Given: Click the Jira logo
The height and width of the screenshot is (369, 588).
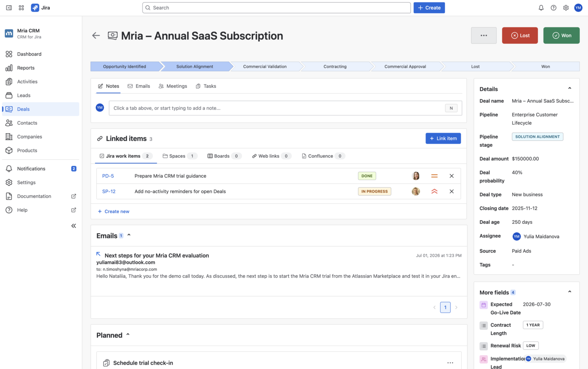Looking at the screenshot, I should [40, 8].
